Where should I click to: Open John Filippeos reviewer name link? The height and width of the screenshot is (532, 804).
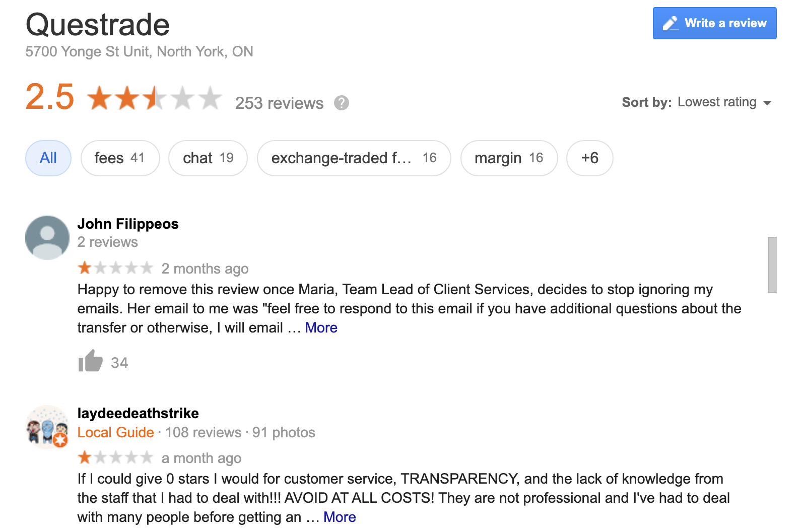tap(128, 224)
